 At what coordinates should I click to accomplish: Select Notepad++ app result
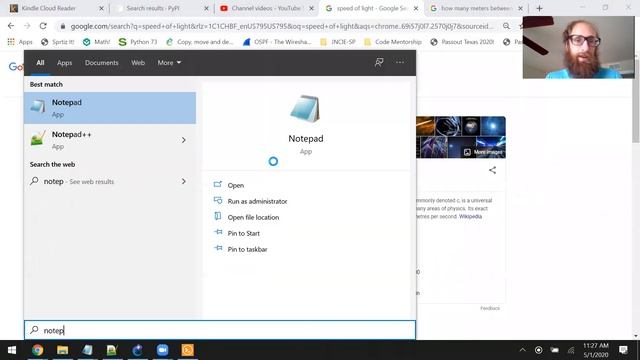102,140
